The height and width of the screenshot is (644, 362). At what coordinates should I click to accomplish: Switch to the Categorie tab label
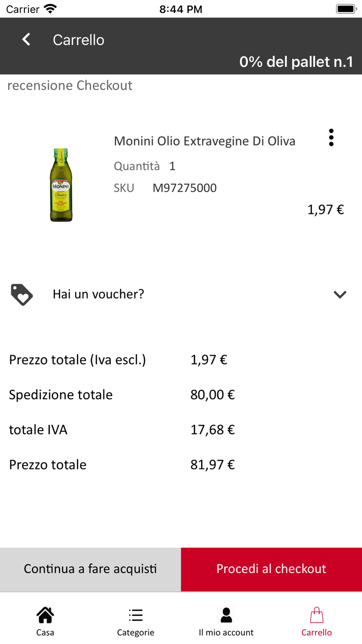point(135,633)
